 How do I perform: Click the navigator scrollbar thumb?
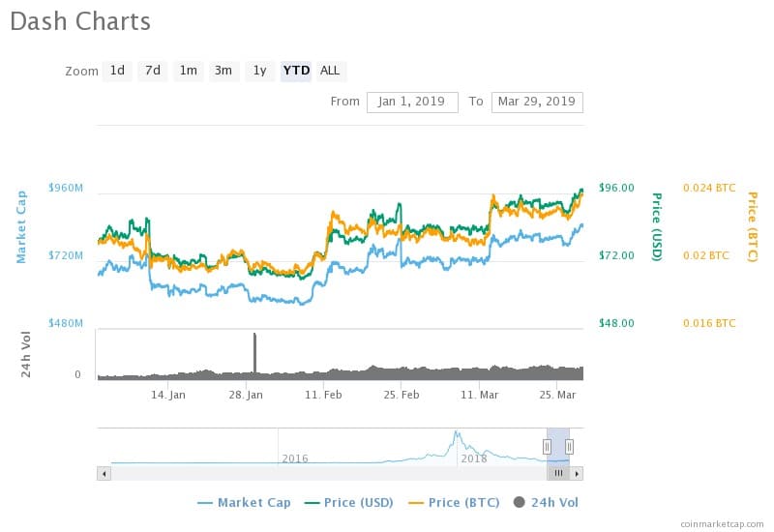tap(558, 474)
